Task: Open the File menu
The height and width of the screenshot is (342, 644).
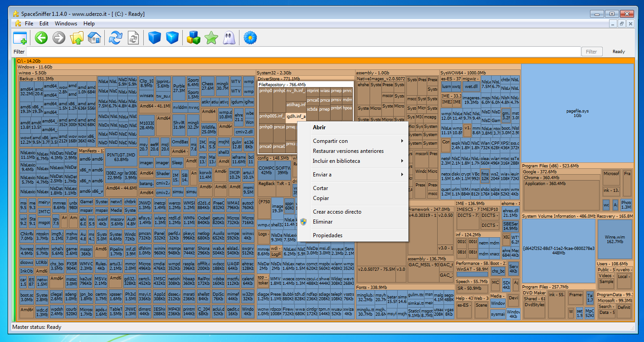Action: (x=29, y=24)
